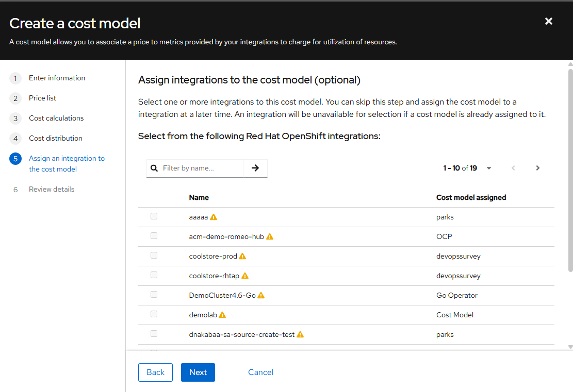Viewport: 573px width, 392px height.
Task: Click the Cancel link
Action: pos(260,372)
